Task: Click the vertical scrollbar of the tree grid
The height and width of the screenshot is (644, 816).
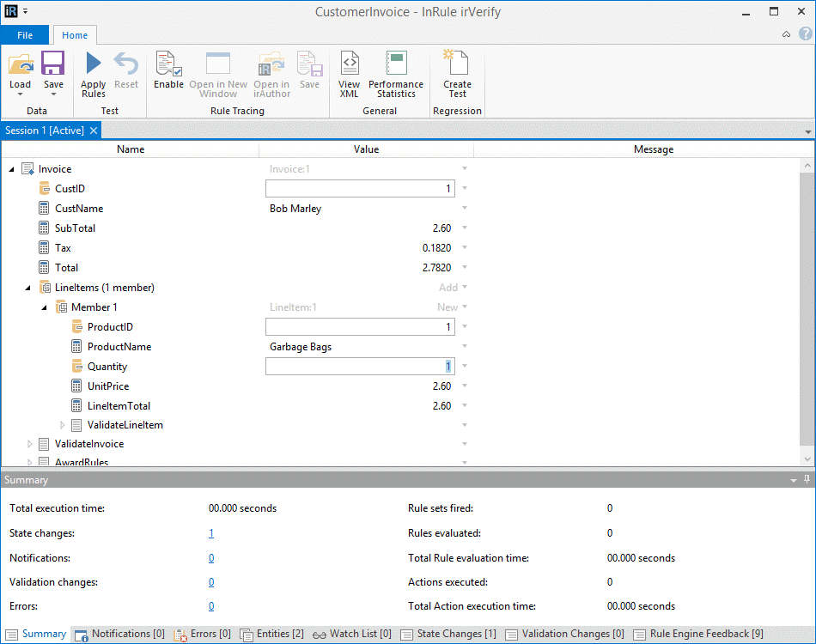Action: (x=807, y=309)
